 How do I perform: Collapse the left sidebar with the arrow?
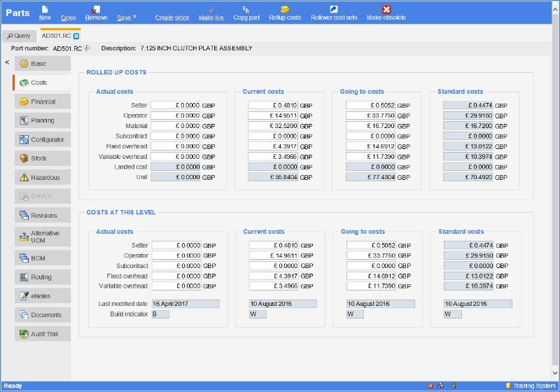tap(7, 63)
